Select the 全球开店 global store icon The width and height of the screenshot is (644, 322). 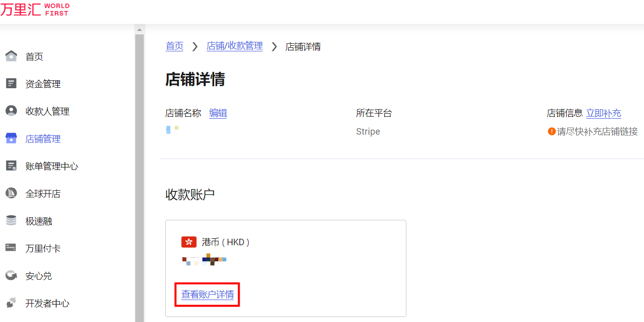click(11, 193)
